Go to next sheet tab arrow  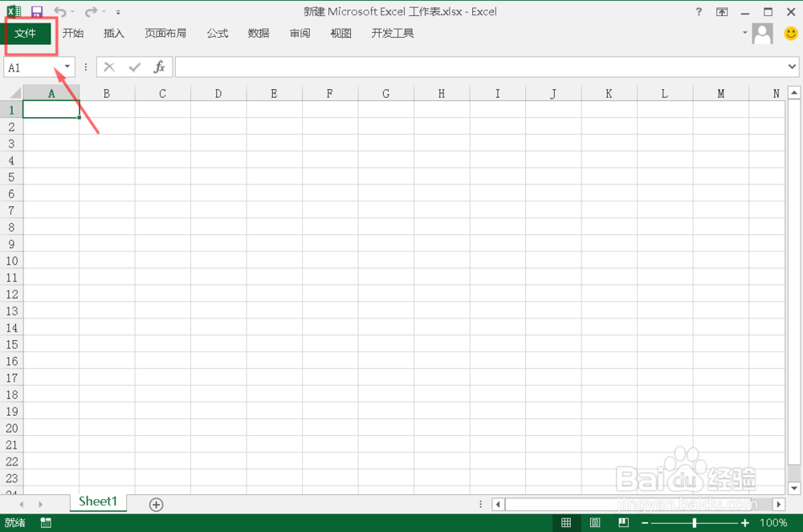coord(40,505)
